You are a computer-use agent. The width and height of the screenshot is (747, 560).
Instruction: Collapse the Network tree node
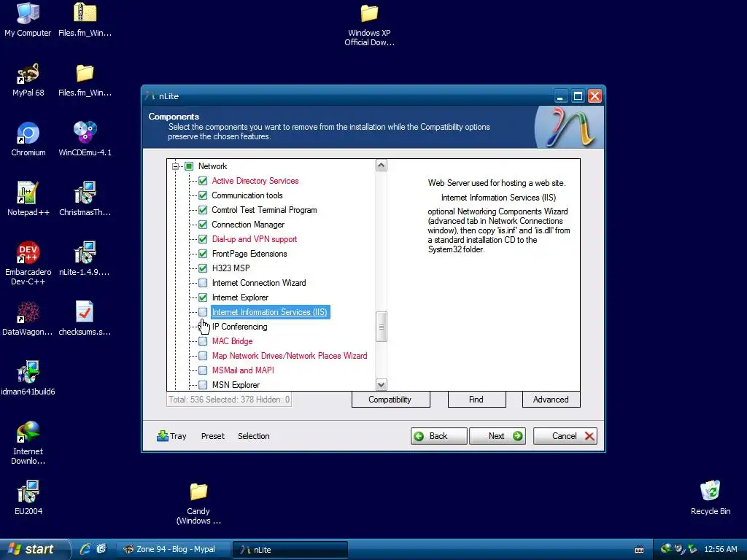pos(175,166)
